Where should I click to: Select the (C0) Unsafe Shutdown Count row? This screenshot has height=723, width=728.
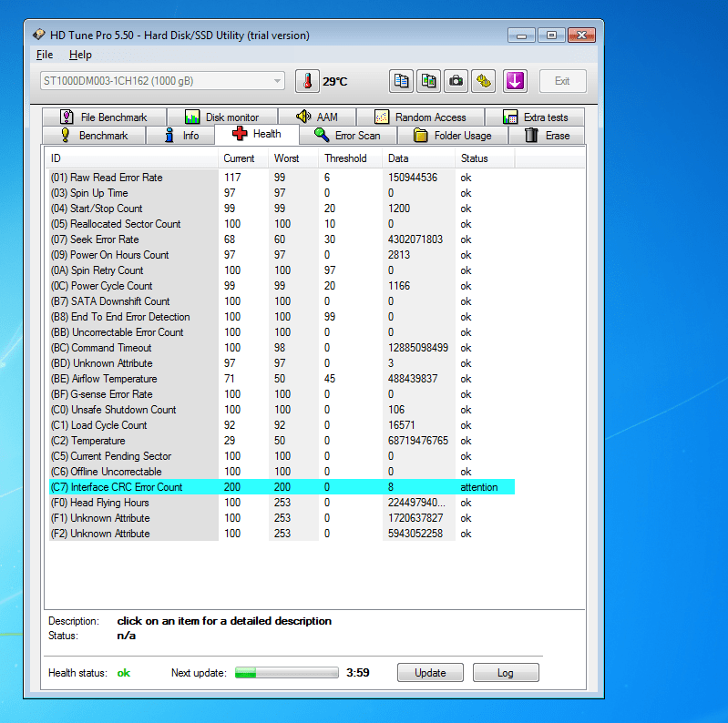pyautogui.click(x=282, y=409)
